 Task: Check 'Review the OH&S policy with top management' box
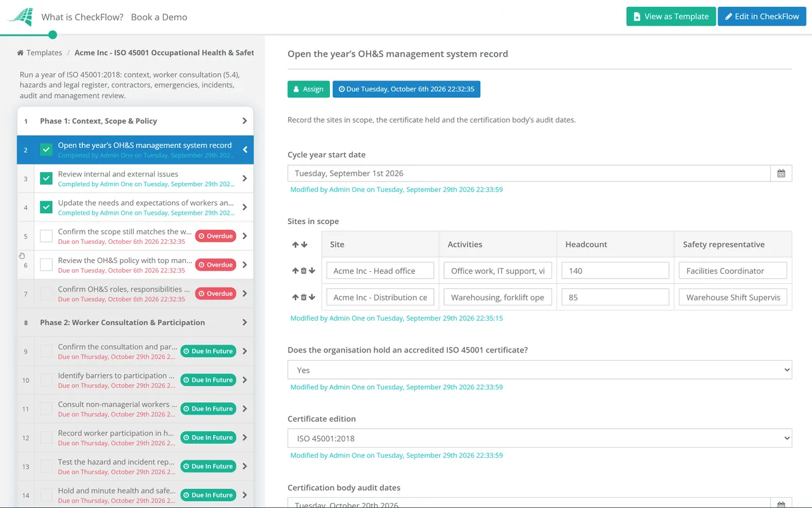click(46, 265)
